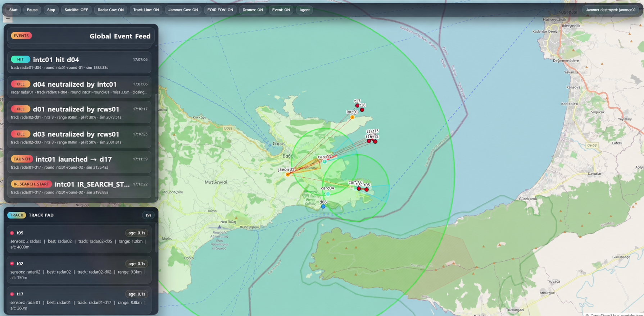Click the IR_SEARCH_START tag
Viewport: 644px width, 316px height.
pos(31,184)
